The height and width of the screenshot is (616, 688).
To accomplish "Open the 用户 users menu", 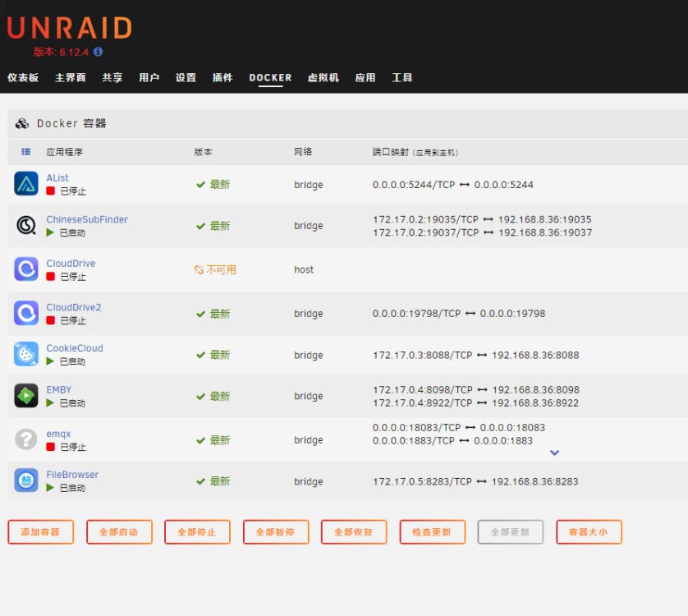I will (x=149, y=78).
